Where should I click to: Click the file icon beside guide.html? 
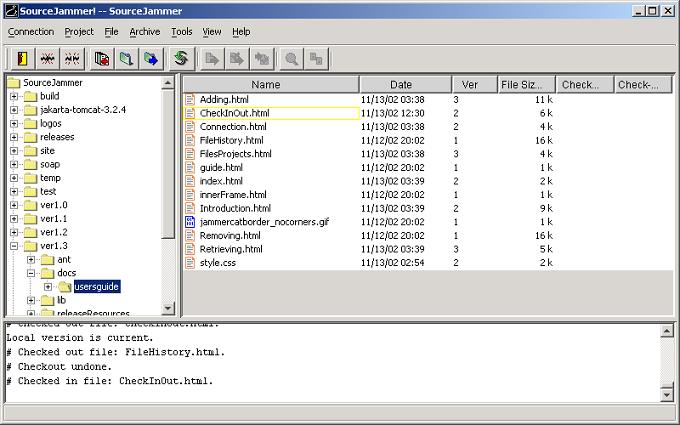pos(190,167)
